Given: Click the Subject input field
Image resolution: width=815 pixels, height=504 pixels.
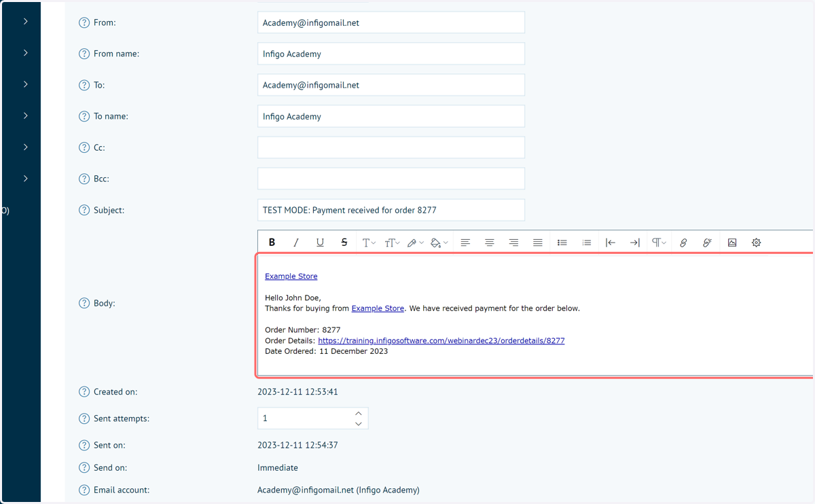Looking at the screenshot, I should (391, 210).
